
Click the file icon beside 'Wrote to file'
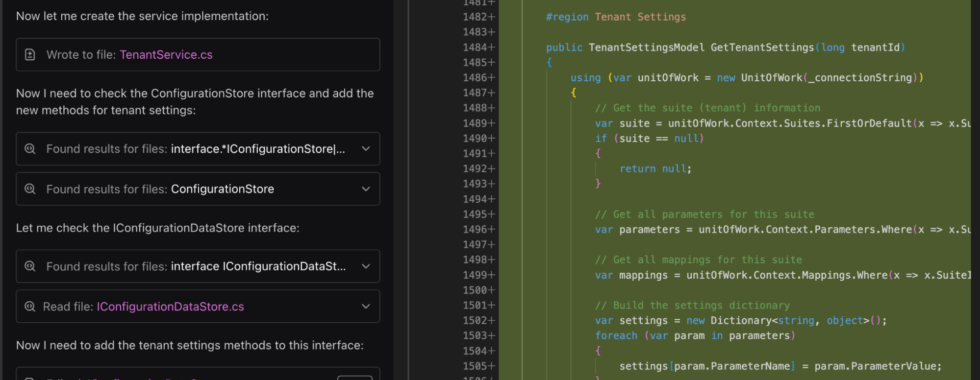[x=30, y=55]
